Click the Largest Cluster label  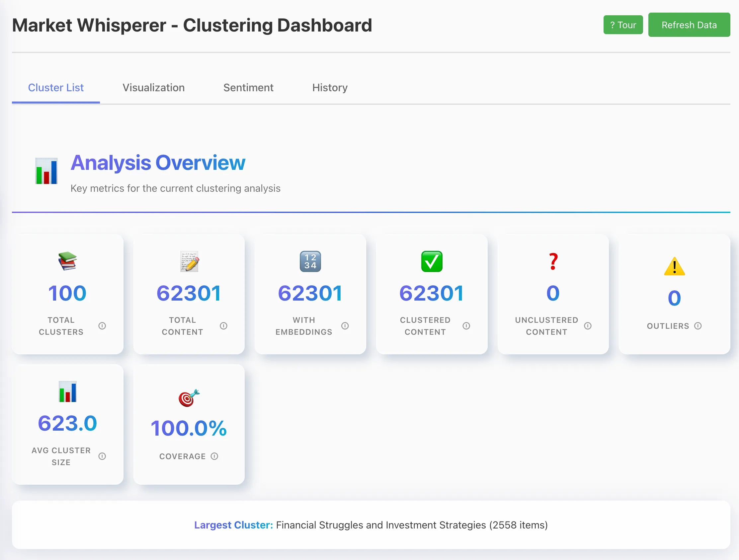point(233,525)
